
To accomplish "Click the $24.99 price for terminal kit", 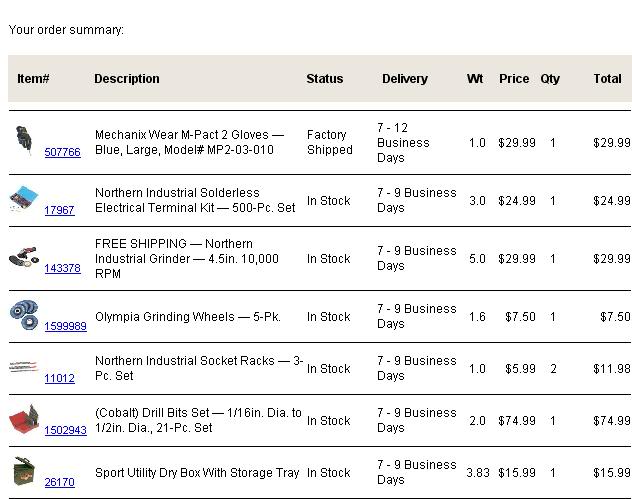I will click(x=517, y=201).
